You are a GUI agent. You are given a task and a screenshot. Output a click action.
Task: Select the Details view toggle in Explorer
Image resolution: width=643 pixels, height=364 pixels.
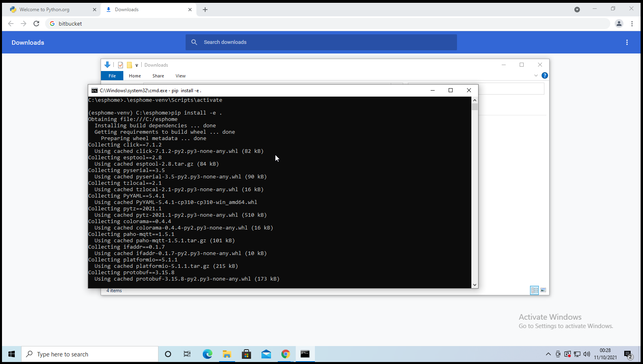[534, 290]
